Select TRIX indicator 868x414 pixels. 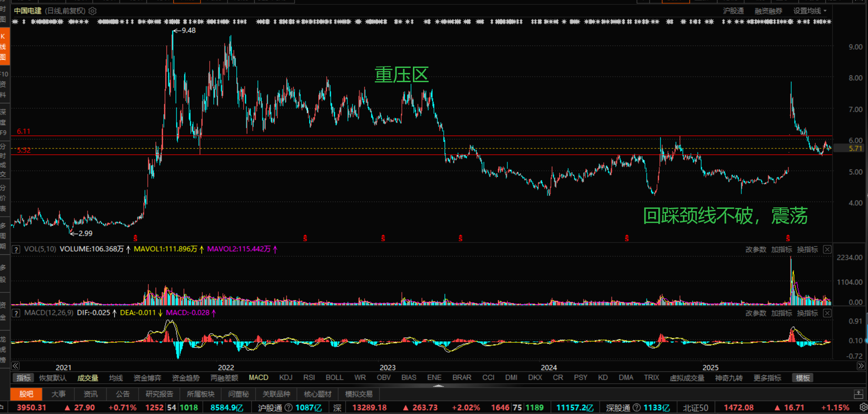pos(651,377)
